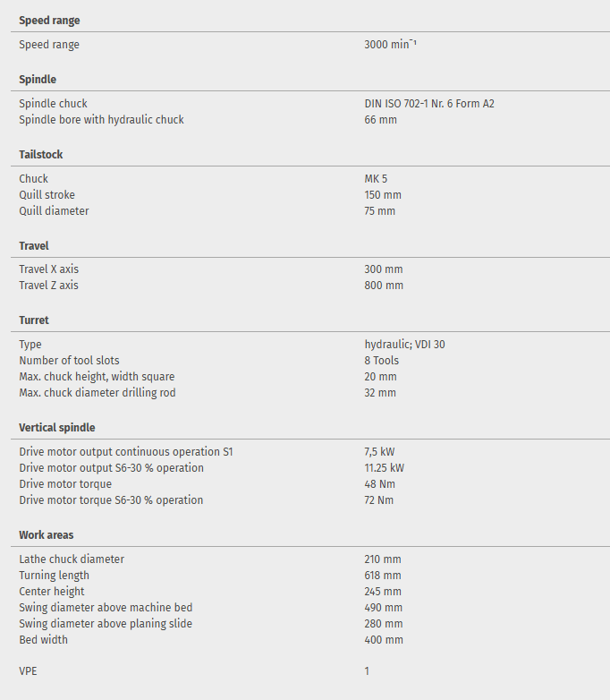Click the Work areas section heading

click(x=47, y=535)
